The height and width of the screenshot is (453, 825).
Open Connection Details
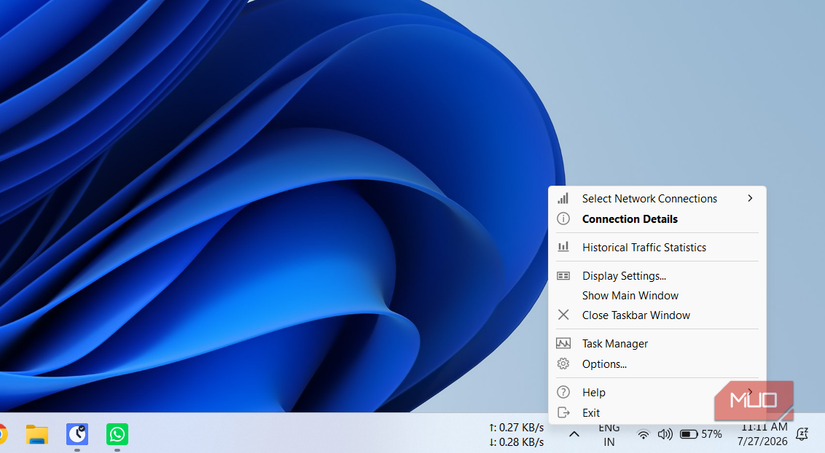click(x=657, y=219)
